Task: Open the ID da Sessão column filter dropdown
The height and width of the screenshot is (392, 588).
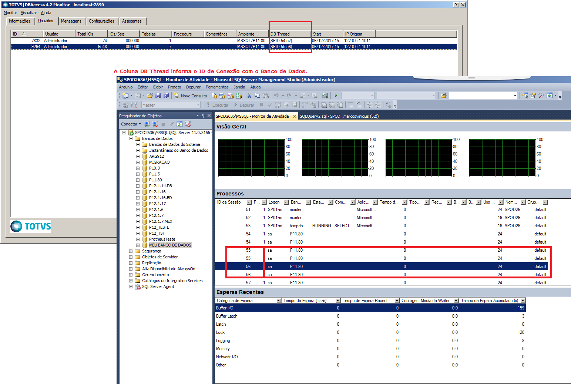Action: (x=249, y=202)
